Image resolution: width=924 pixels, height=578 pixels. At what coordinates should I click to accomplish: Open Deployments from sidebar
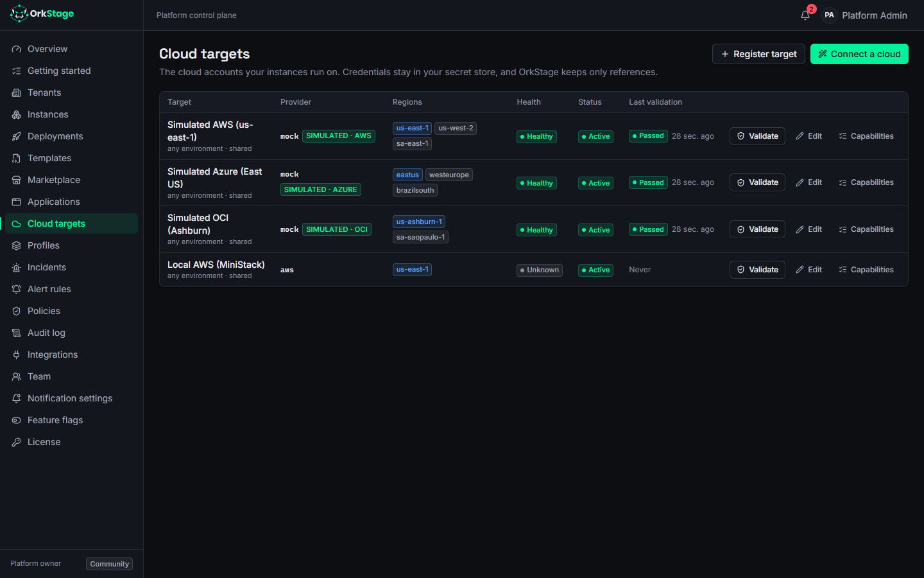click(71, 136)
